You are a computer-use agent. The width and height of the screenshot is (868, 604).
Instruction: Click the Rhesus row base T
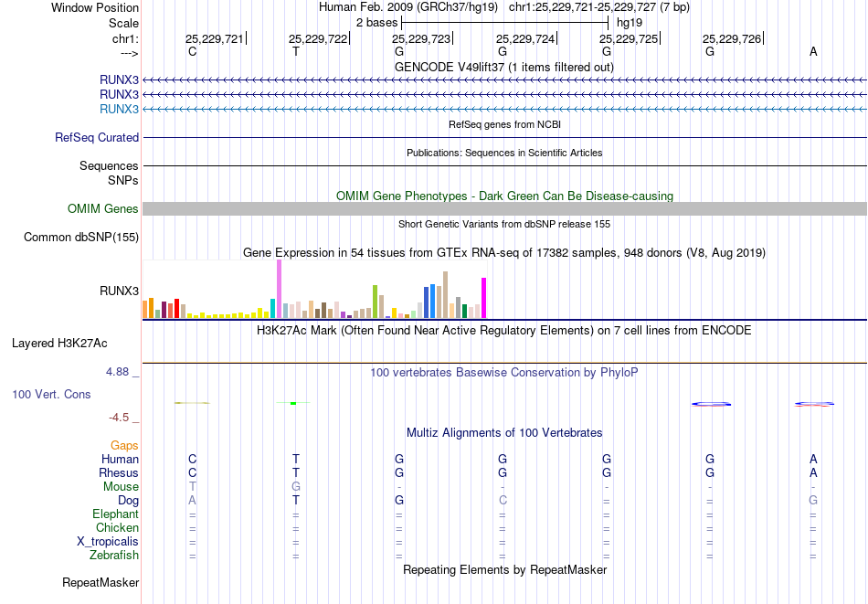click(x=296, y=472)
